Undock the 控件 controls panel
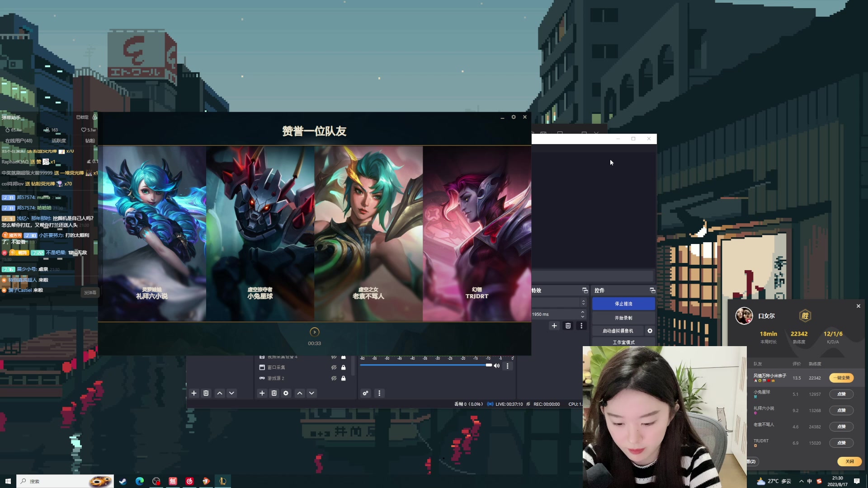868x488 pixels. pyautogui.click(x=652, y=290)
